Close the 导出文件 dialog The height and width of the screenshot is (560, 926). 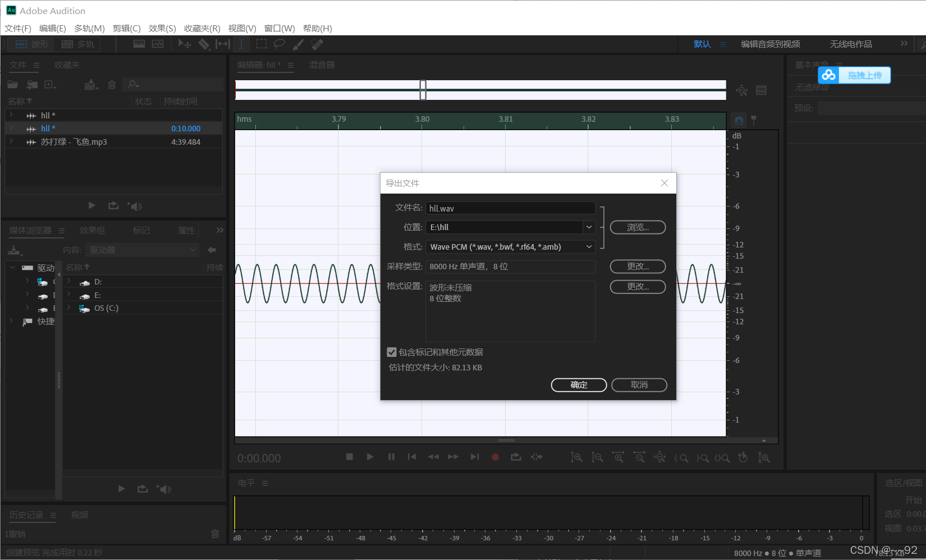(664, 183)
